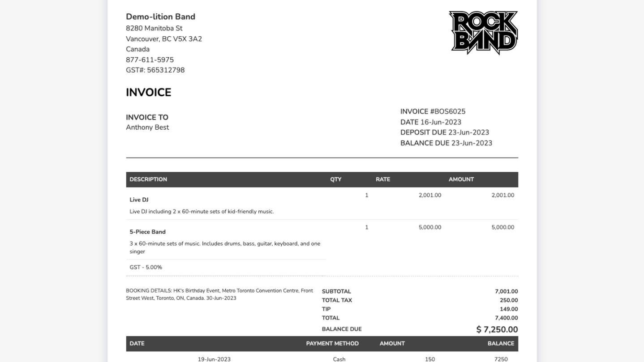
Task: Click the customer name Anthony Best
Action: 147,128
